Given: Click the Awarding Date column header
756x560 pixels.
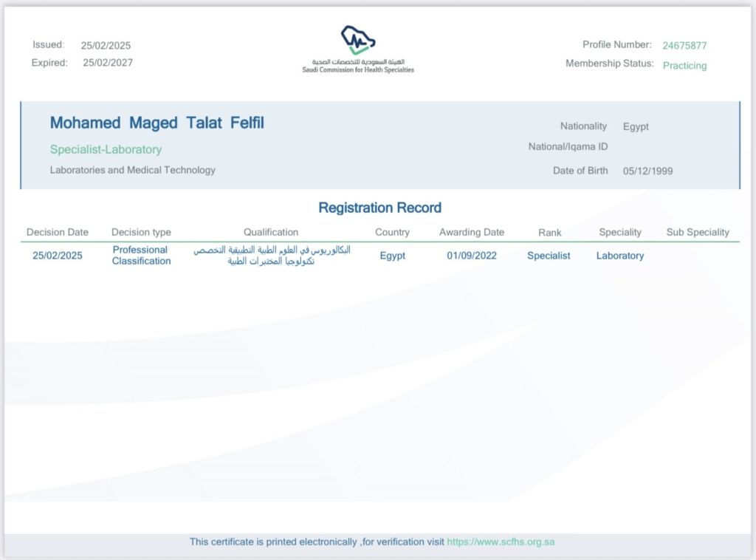Looking at the screenshot, I should pos(471,232).
